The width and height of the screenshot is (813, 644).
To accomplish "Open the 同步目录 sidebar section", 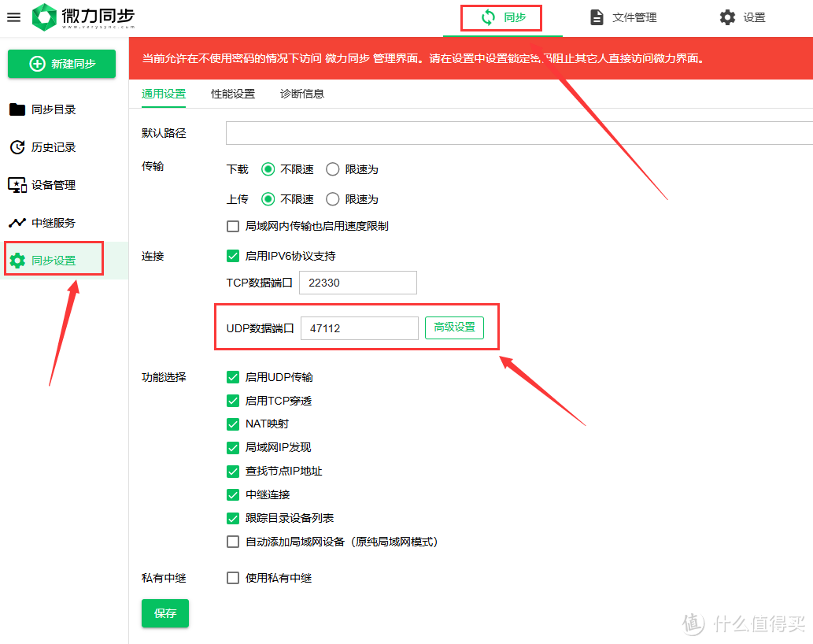I will (54, 109).
